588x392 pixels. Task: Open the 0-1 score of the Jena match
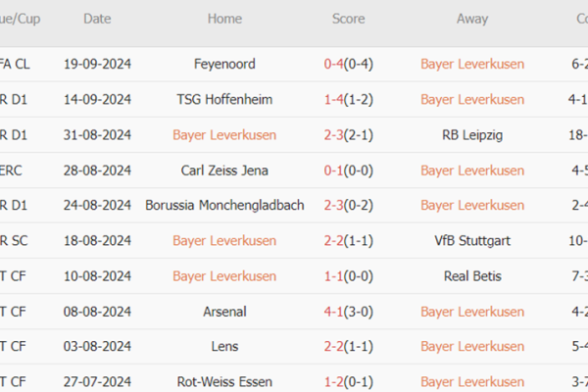(x=333, y=170)
